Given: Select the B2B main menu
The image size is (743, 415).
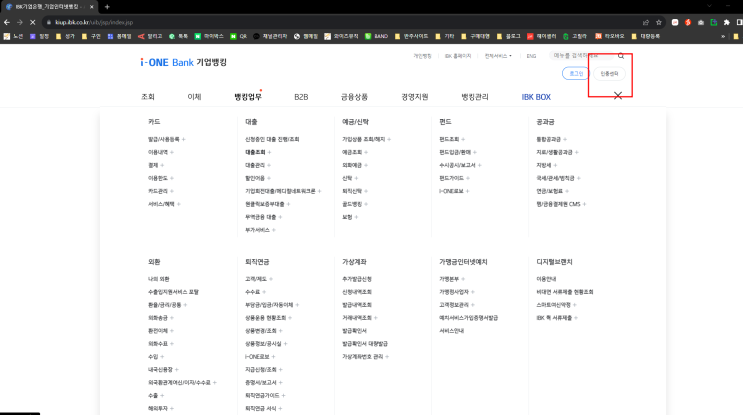Looking at the screenshot, I should pos(301,97).
